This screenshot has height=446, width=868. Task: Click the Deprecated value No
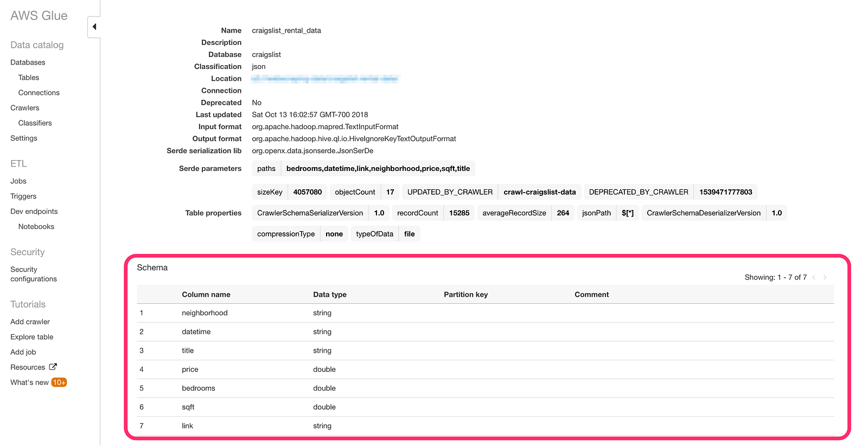pos(257,103)
